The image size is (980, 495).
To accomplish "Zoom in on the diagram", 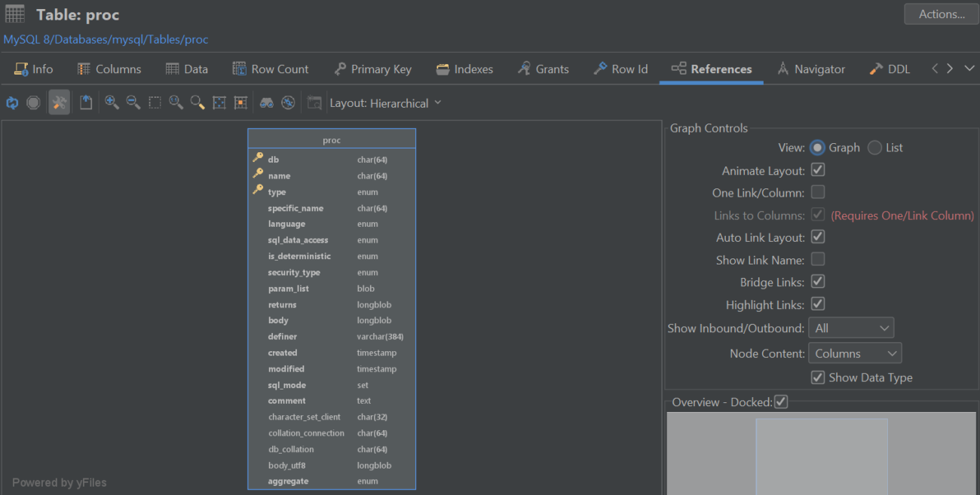I will (112, 102).
